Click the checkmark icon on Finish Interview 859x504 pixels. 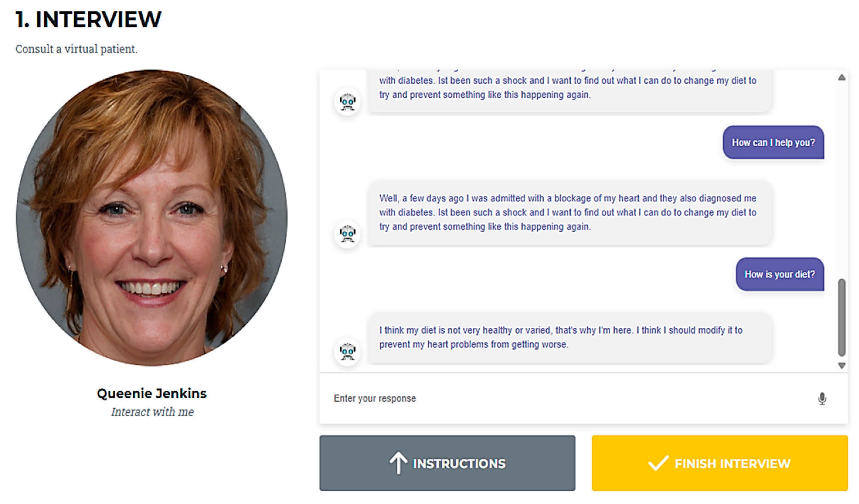pyautogui.click(x=658, y=463)
